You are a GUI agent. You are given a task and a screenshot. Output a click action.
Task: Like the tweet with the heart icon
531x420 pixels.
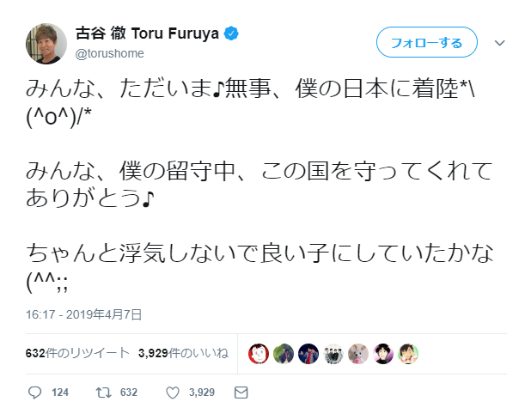pyautogui.click(x=173, y=393)
